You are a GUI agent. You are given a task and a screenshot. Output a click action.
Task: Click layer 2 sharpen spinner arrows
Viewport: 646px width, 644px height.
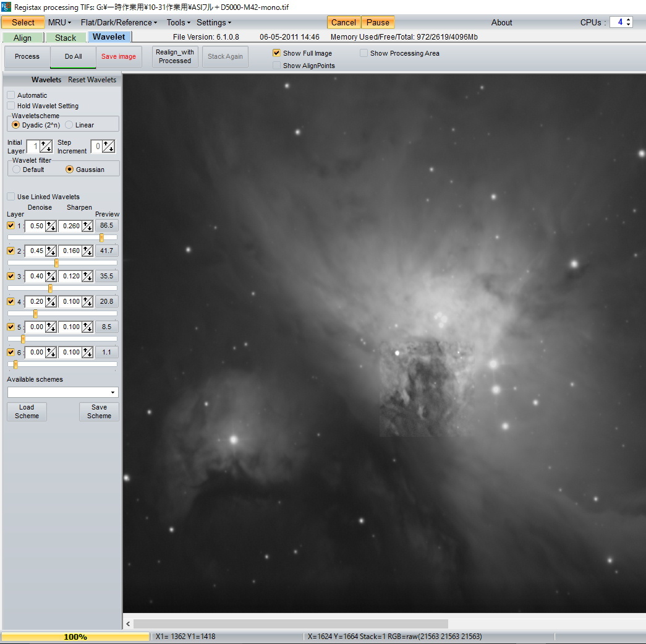(x=87, y=251)
